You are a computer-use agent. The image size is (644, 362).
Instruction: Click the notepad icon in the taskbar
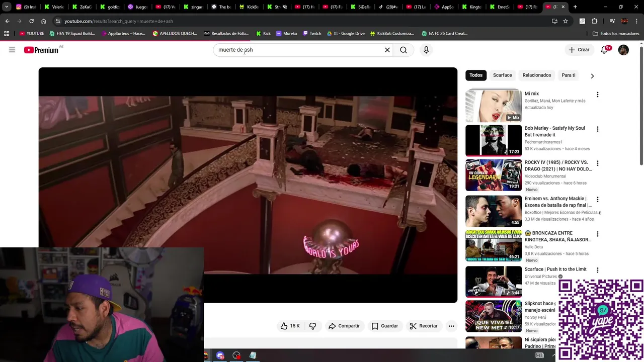click(x=253, y=355)
